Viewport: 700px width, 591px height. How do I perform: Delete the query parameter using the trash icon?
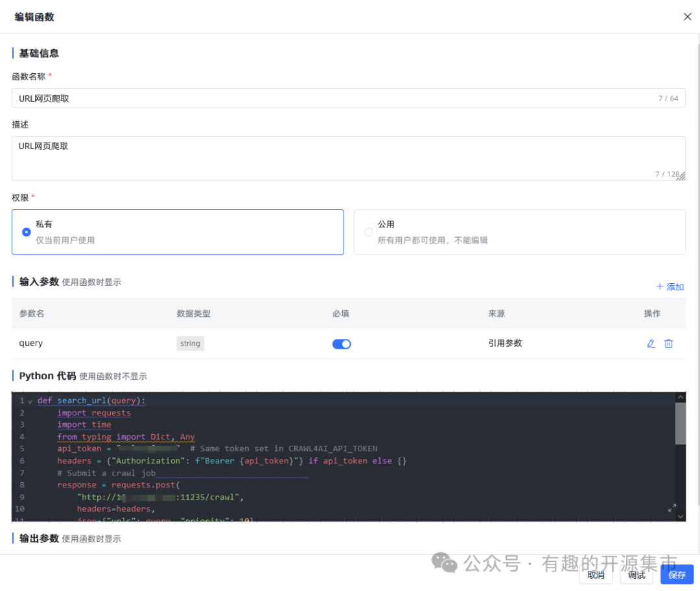coord(668,343)
